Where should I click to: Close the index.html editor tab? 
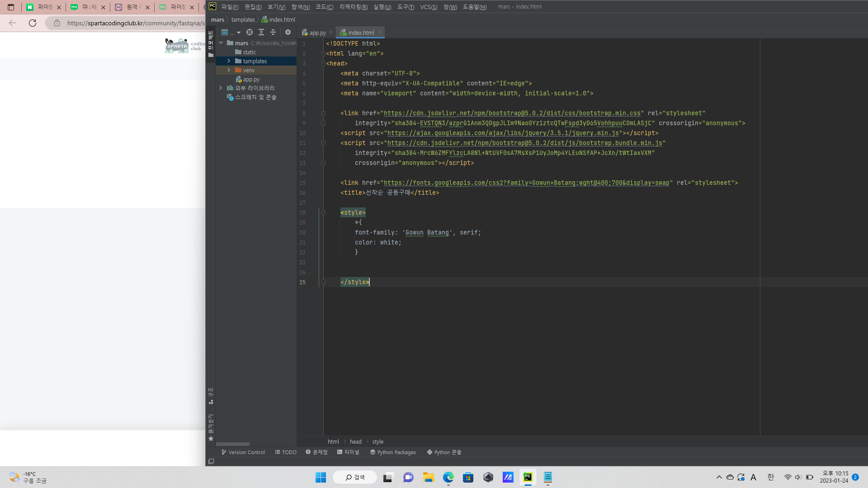[379, 32]
